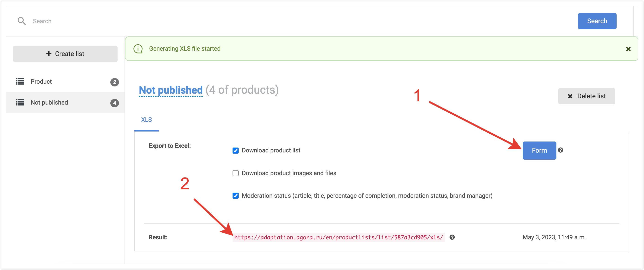Click the list icon beside Not published

click(x=20, y=102)
